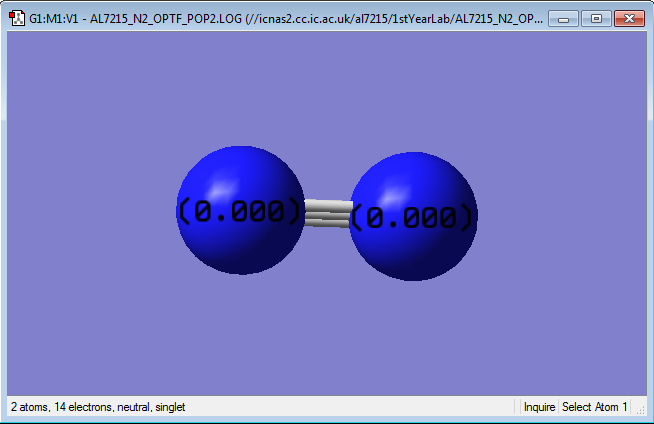This screenshot has width=654, height=424.
Task: Click the 'Inquire' status bar entry
Action: click(539, 407)
